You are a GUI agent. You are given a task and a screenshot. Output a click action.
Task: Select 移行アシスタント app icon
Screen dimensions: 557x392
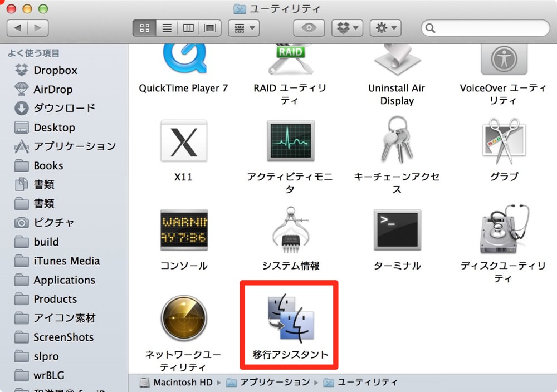[x=291, y=318]
